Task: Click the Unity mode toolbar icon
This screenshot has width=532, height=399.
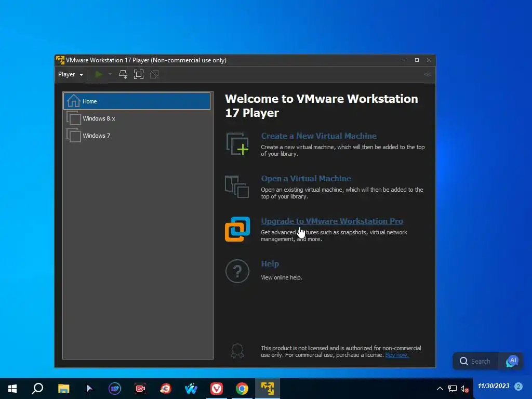Action: (x=154, y=74)
